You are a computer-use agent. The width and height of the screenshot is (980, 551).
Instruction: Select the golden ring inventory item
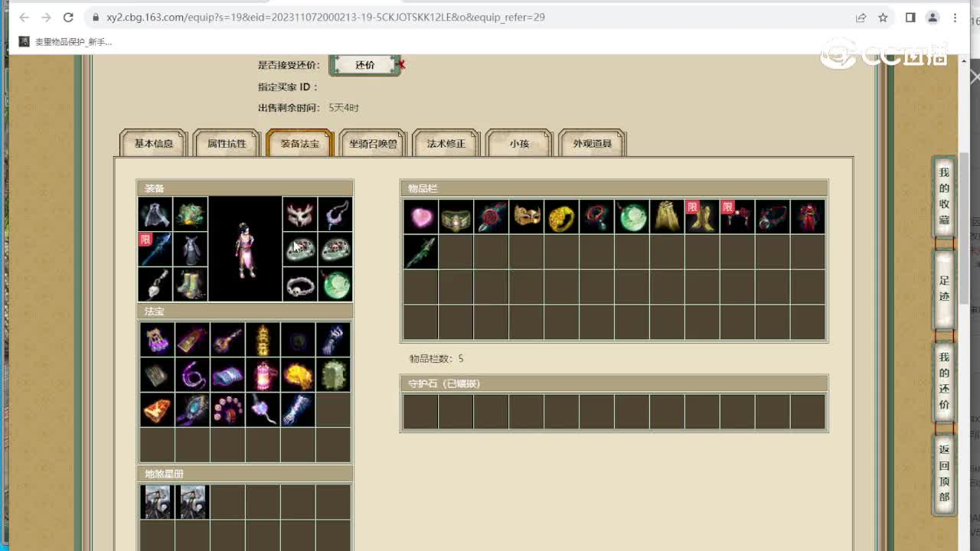coord(561,217)
